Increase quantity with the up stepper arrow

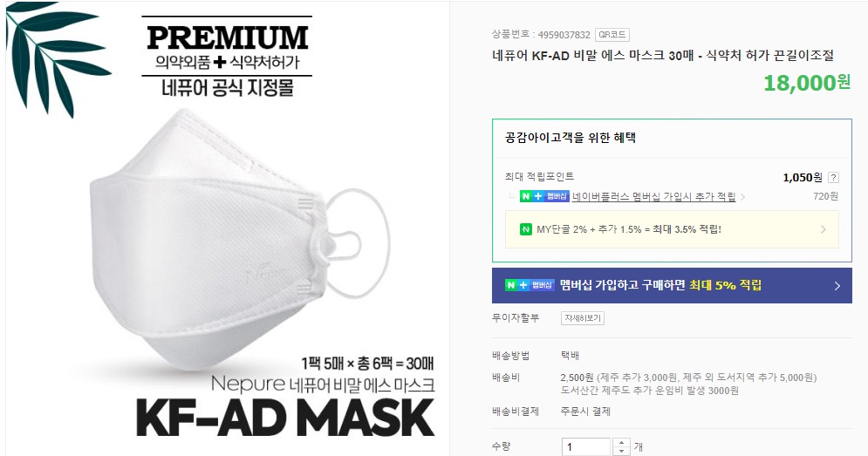coord(622,443)
